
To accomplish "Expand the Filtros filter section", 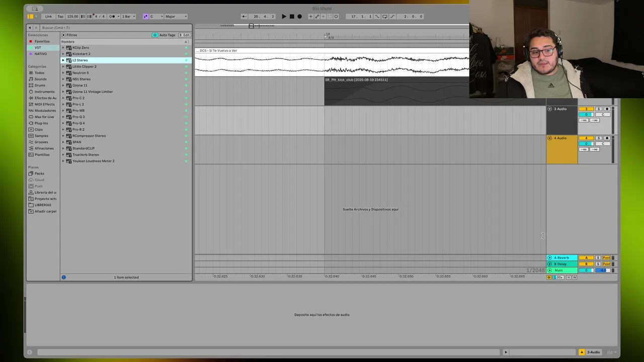I will click(63, 35).
